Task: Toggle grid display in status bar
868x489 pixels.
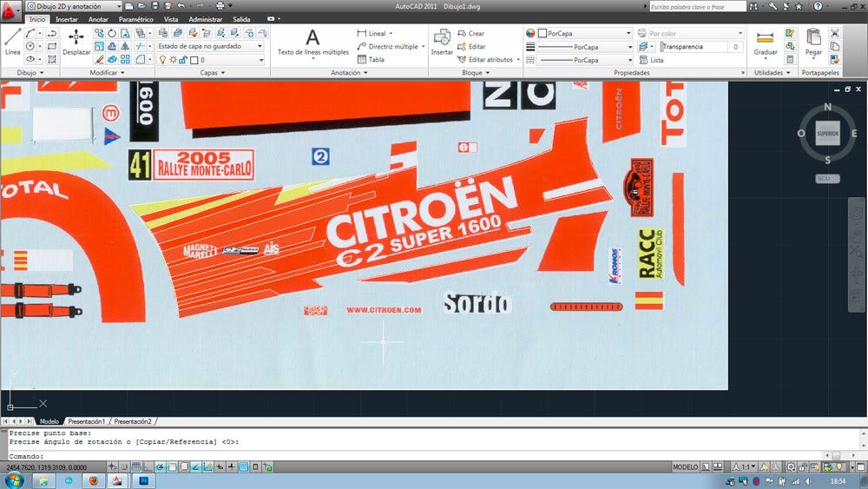Action: coord(136,466)
